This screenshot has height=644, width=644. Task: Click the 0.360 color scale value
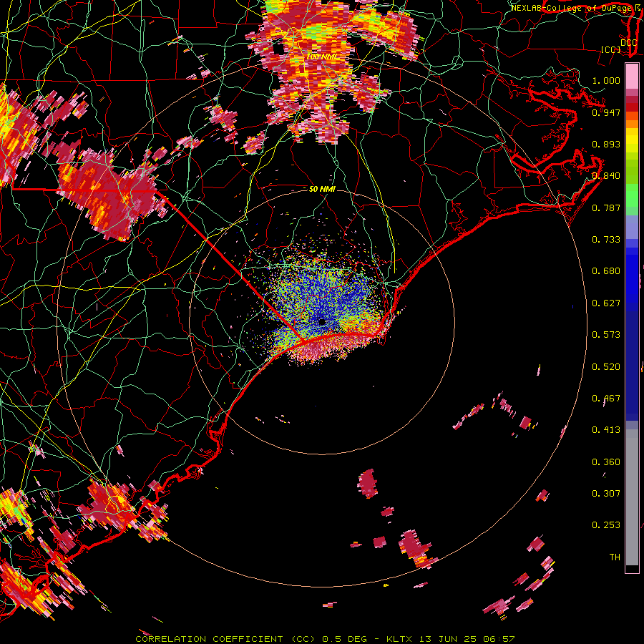coord(606,462)
